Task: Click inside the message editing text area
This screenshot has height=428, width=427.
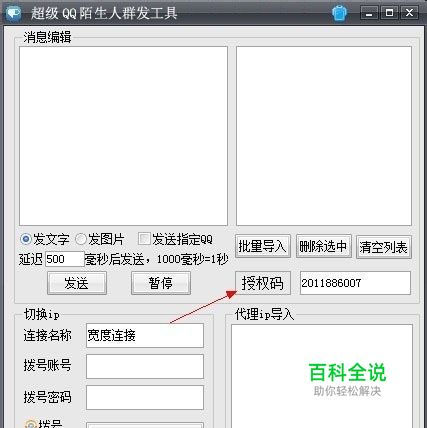Action: [x=123, y=136]
